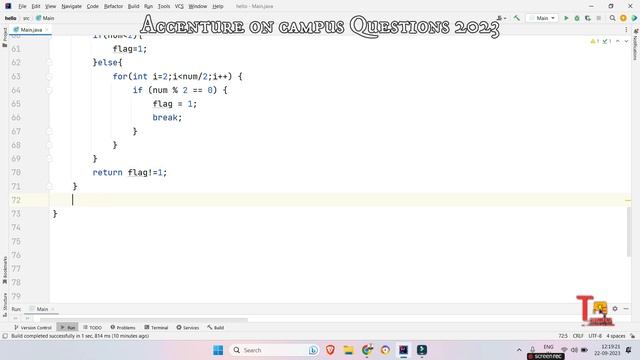Open the Navigate menu
The width and height of the screenshot is (640, 360).
71,6
